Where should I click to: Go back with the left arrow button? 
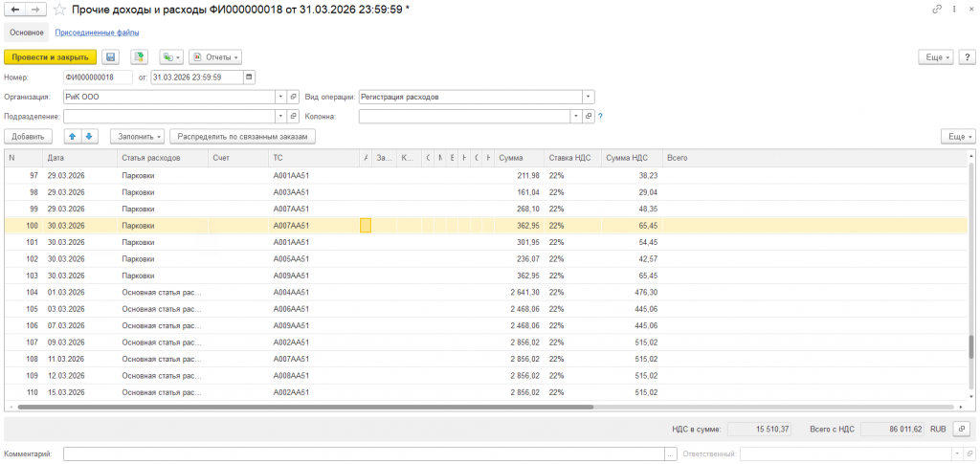point(15,10)
